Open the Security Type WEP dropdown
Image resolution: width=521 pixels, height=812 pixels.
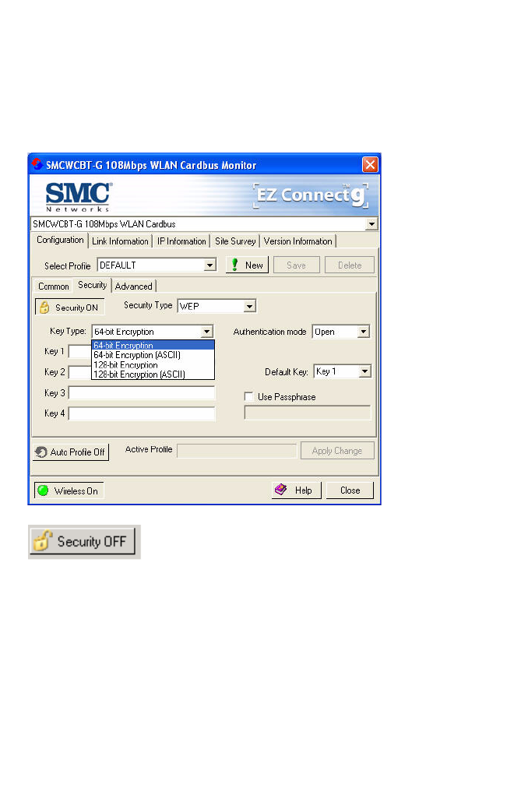216,306
